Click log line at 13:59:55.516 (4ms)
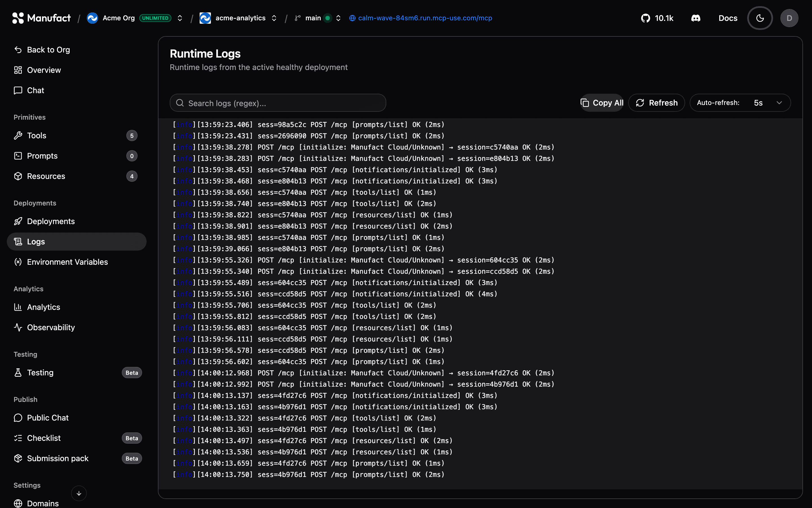This screenshot has height=508, width=812. [335, 294]
